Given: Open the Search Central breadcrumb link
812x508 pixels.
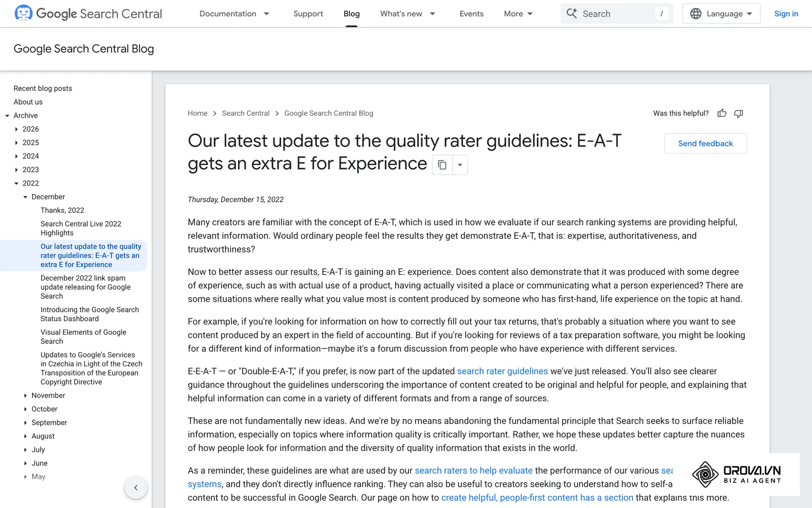Looking at the screenshot, I should point(246,113).
